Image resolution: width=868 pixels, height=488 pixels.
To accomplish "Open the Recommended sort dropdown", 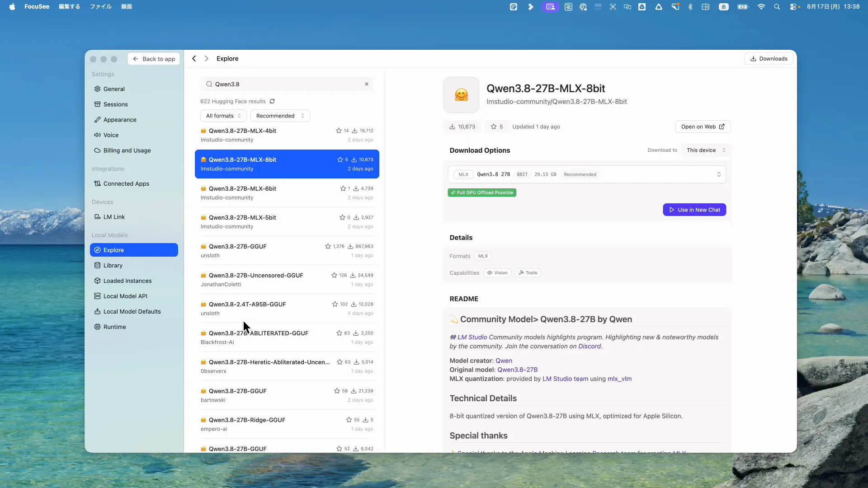I will [280, 116].
